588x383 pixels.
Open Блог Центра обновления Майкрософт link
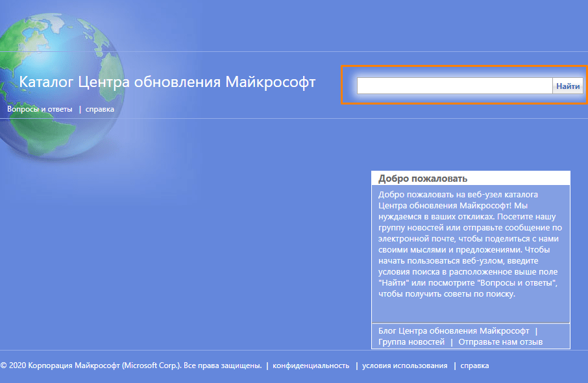click(x=454, y=331)
